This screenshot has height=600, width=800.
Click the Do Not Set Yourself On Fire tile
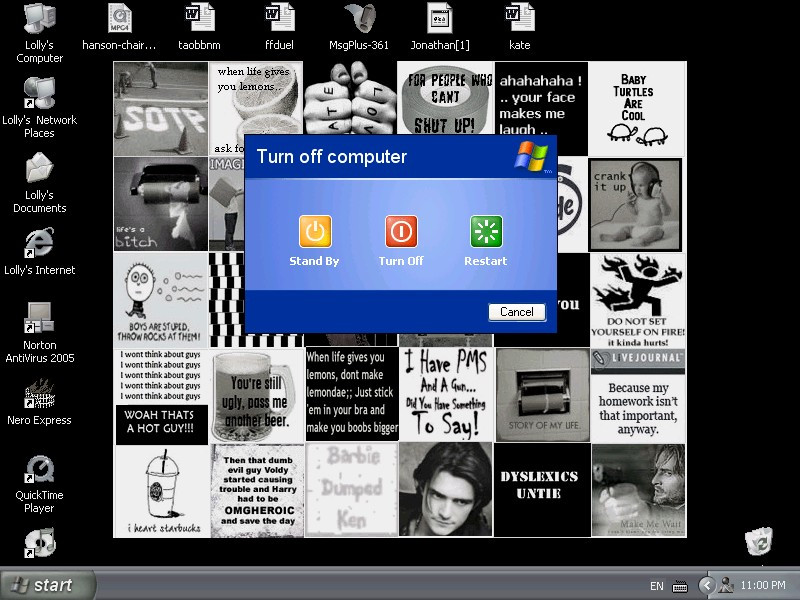point(638,301)
